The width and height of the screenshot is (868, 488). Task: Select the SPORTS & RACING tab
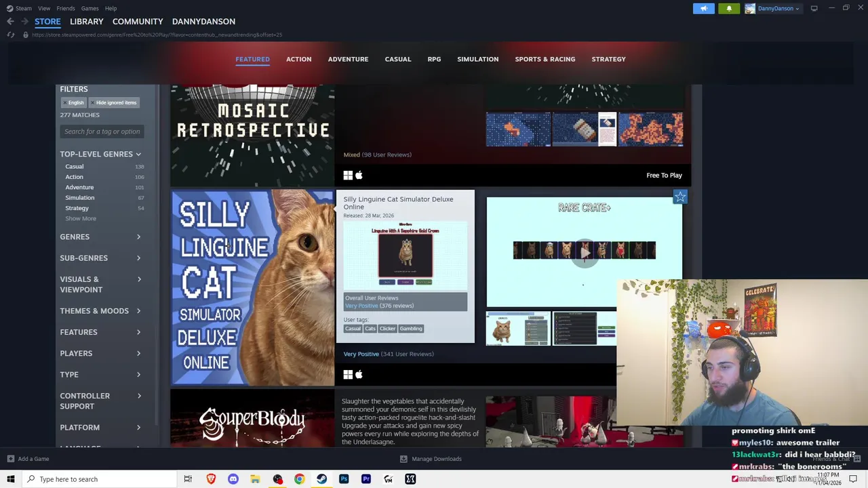[x=545, y=59]
